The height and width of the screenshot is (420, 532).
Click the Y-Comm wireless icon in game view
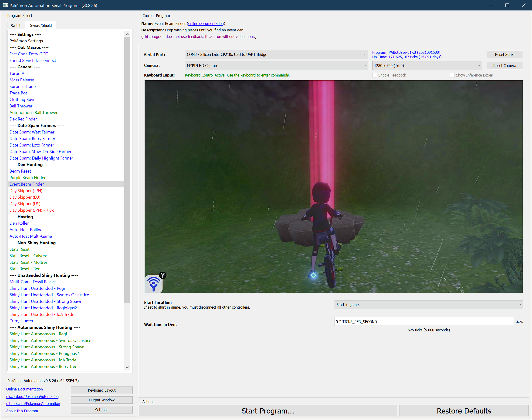click(x=154, y=284)
